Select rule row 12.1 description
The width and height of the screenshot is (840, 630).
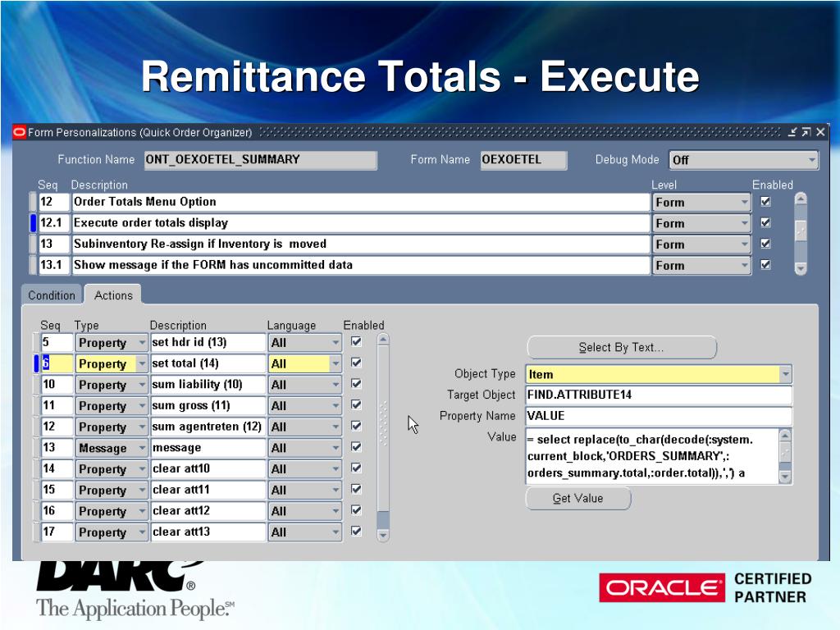tap(361, 223)
